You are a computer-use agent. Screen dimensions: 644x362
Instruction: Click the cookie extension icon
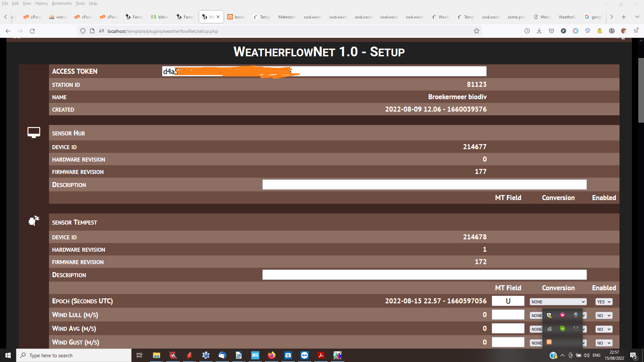(x=624, y=31)
